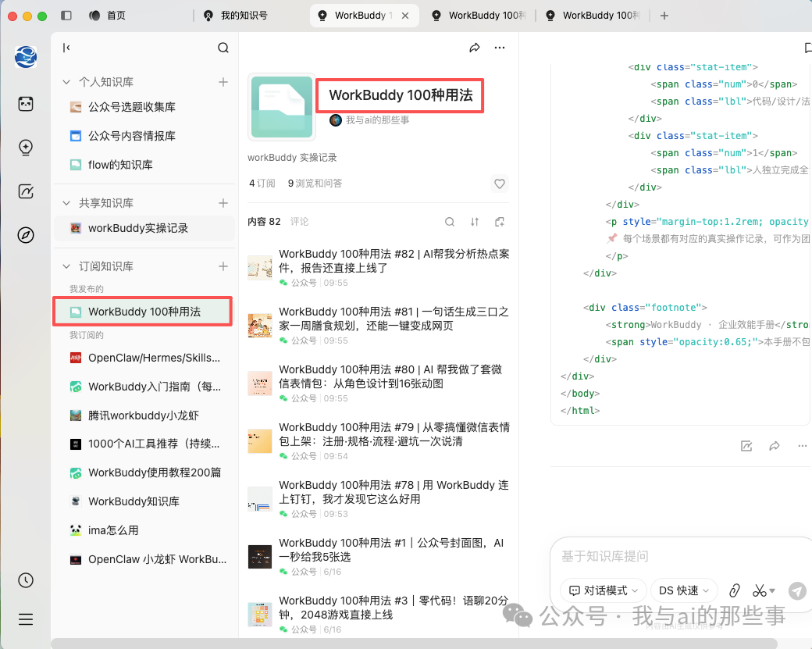Open the hamburger menu at bottom left
The width and height of the screenshot is (812, 649).
pos(25,619)
